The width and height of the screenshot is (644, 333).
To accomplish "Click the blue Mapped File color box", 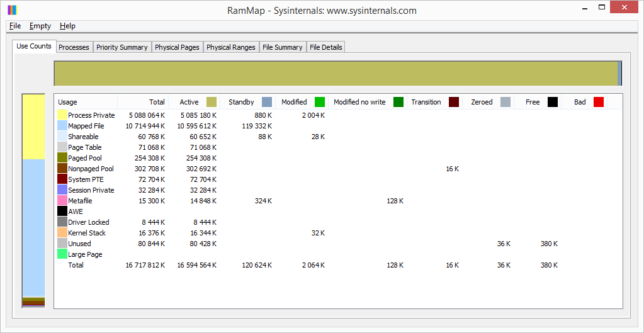I will coord(62,126).
